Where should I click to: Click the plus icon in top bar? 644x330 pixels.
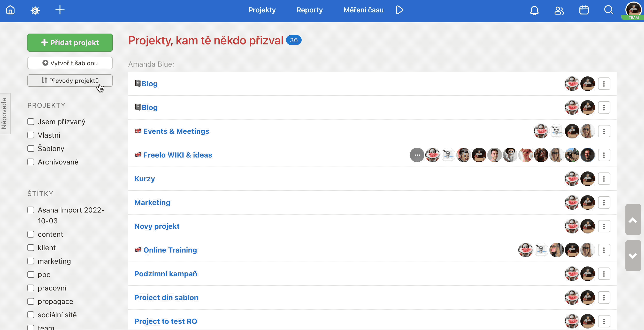tap(60, 10)
